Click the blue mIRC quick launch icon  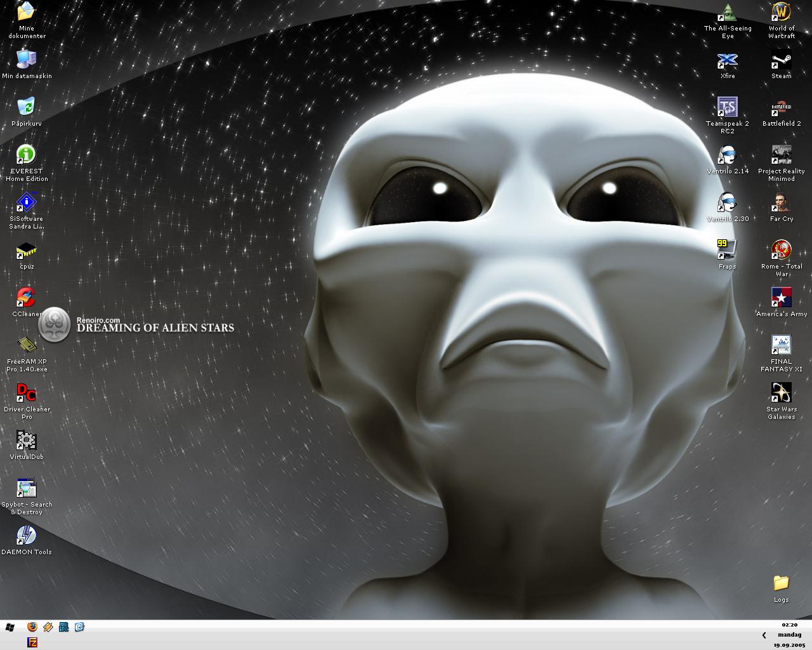[63, 627]
